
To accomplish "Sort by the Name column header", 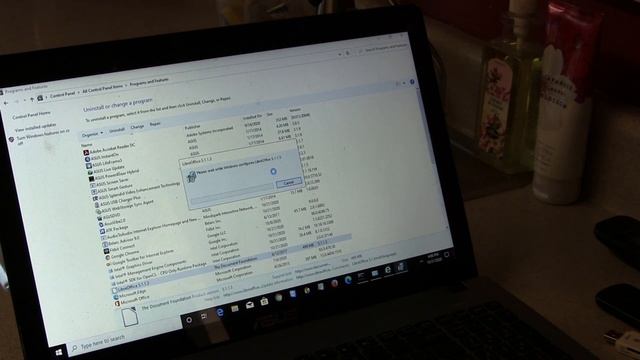I will tap(87, 145).
